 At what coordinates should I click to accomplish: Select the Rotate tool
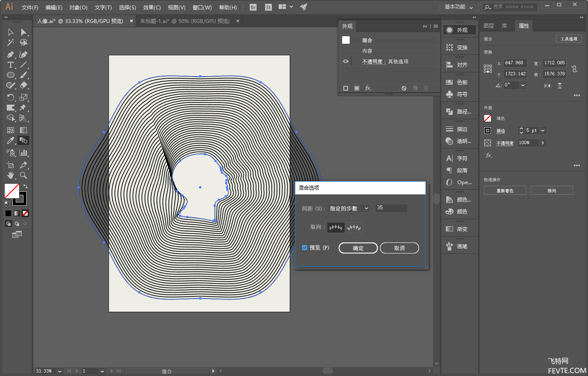11,97
